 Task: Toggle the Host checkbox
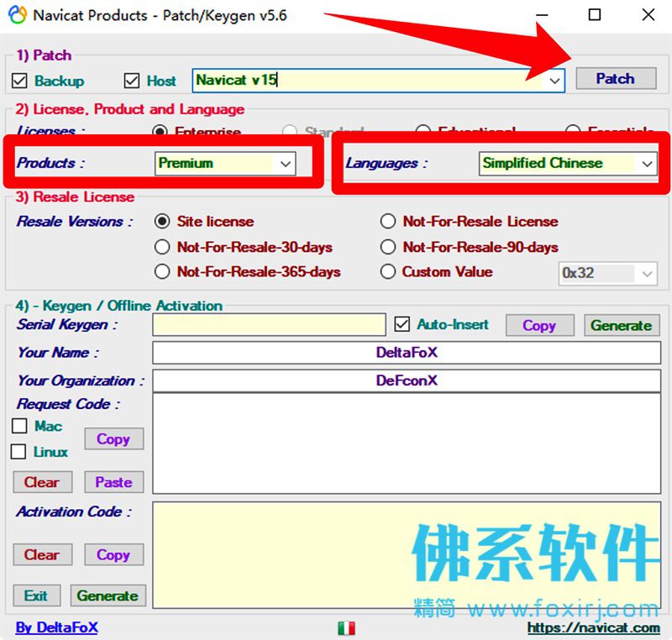point(132,81)
